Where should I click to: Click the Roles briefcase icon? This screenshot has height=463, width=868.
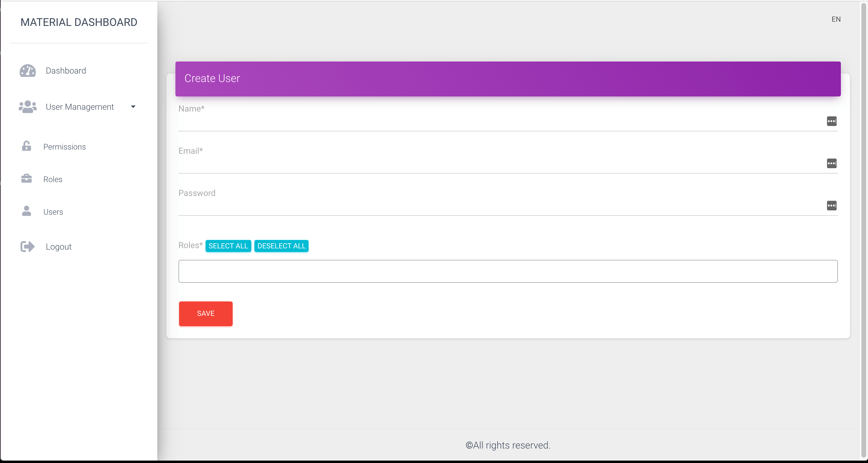[27, 178]
